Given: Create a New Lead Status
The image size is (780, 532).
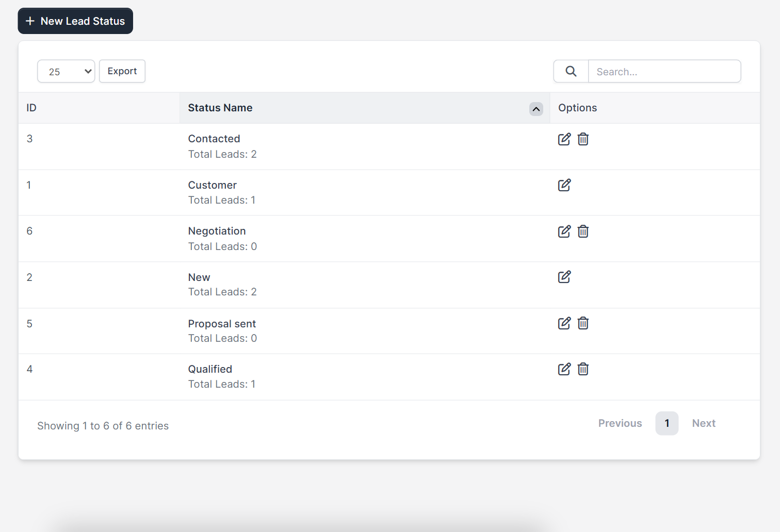Looking at the screenshot, I should click(75, 21).
